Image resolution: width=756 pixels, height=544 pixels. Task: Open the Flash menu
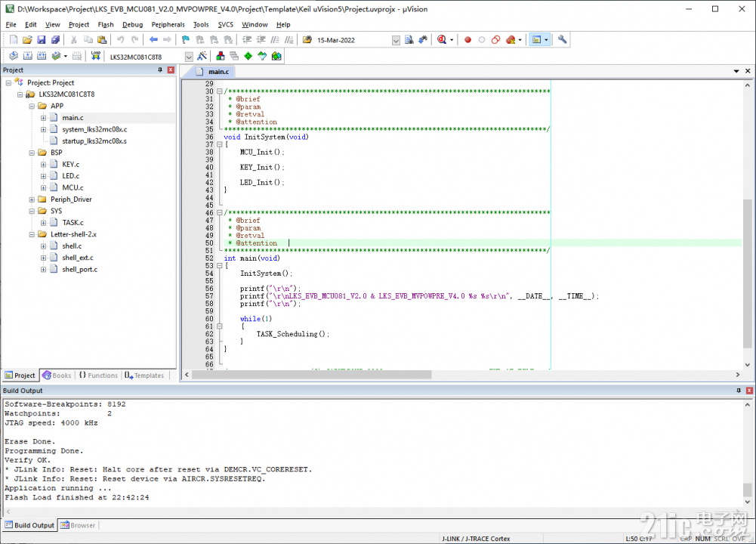coord(106,25)
